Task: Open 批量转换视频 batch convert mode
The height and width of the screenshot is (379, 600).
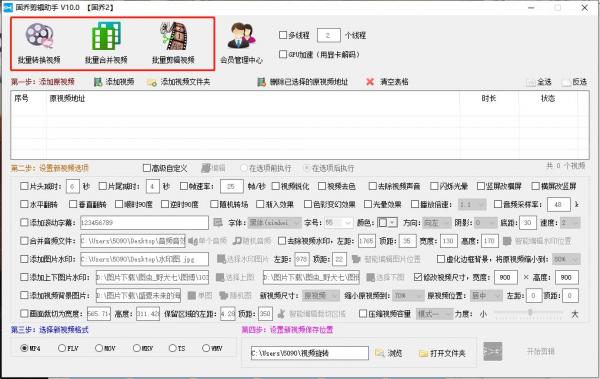Action: [x=39, y=43]
